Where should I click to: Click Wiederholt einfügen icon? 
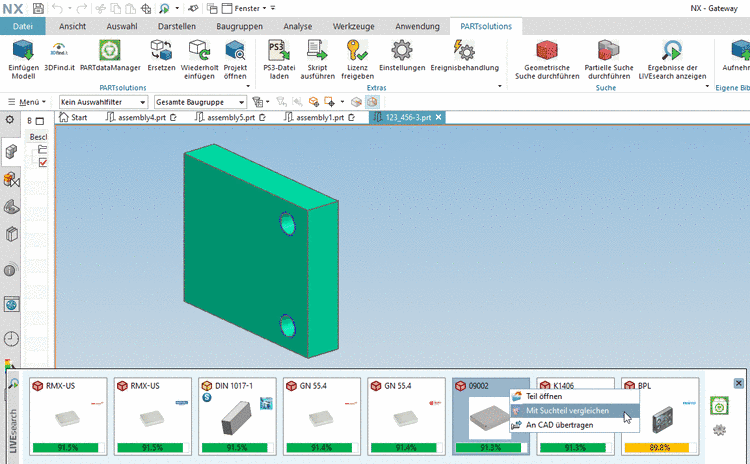coord(199,50)
